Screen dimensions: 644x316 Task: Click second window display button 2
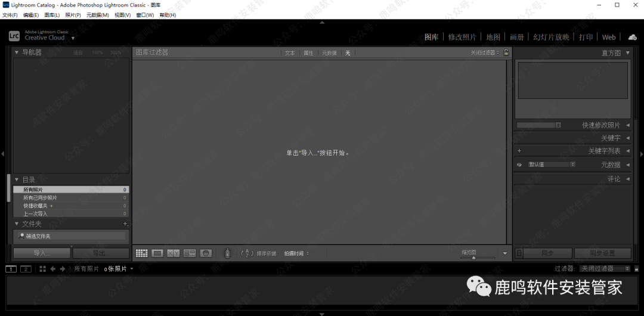pos(26,269)
